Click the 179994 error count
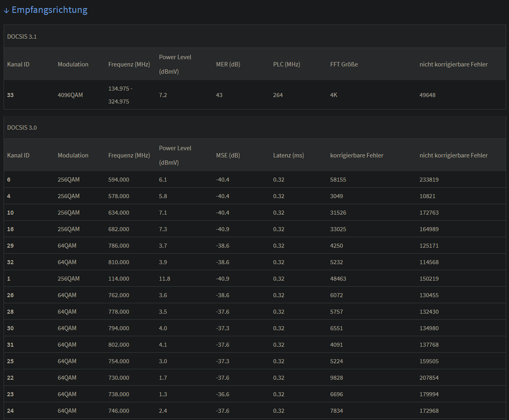This screenshot has height=420, width=509. tap(429, 394)
